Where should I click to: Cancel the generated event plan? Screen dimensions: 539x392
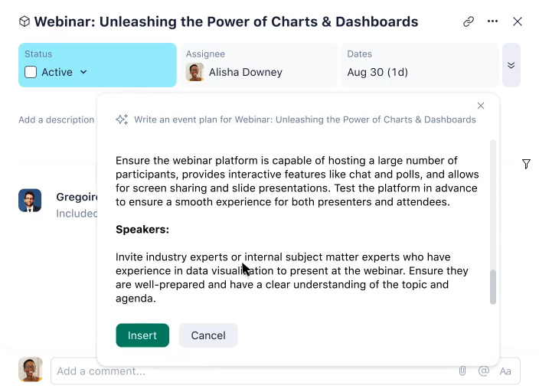[208, 335]
